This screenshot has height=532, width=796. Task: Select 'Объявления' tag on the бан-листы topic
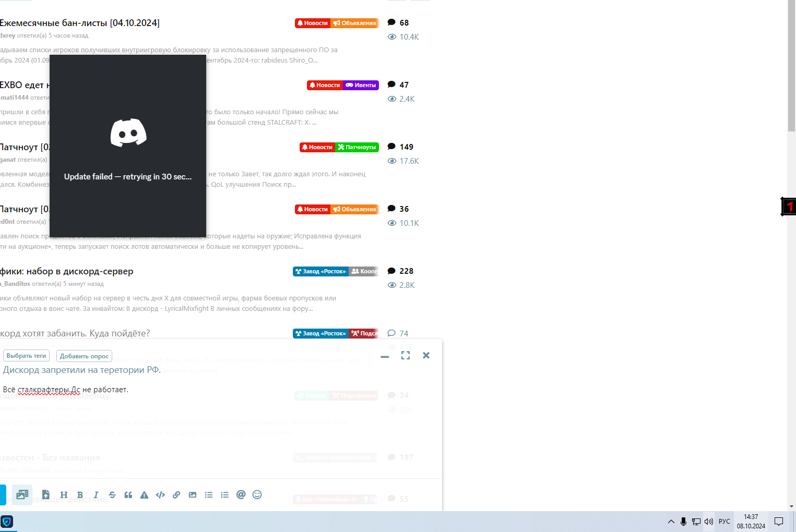(x=355, y=23)
